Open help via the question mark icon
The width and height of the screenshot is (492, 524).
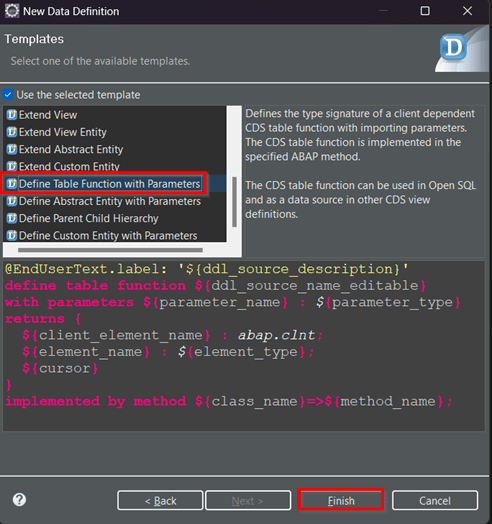(x=19, y=500)
